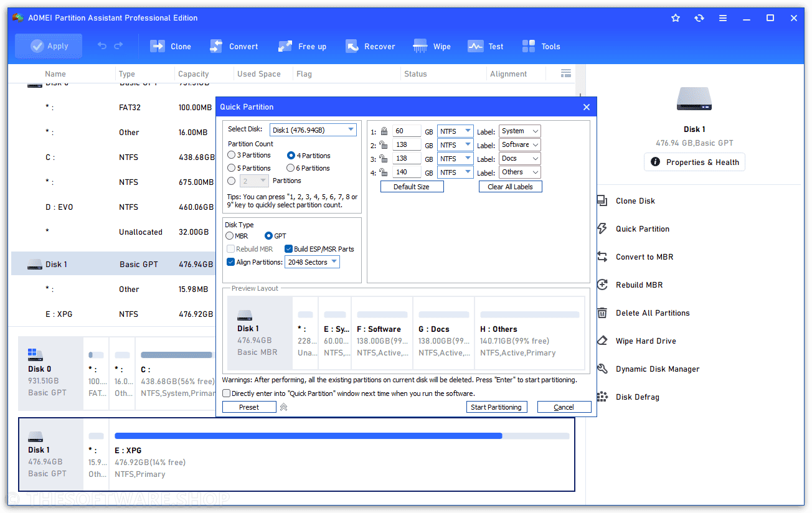The height and width of the screenshot is (513, 812).
Task: Open partition 3 NTFS file system dropdown
Action: 455,159
